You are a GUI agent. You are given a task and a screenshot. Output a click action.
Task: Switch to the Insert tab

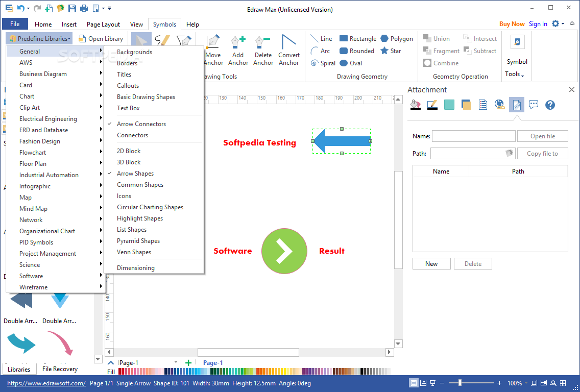tap(69, 24)
